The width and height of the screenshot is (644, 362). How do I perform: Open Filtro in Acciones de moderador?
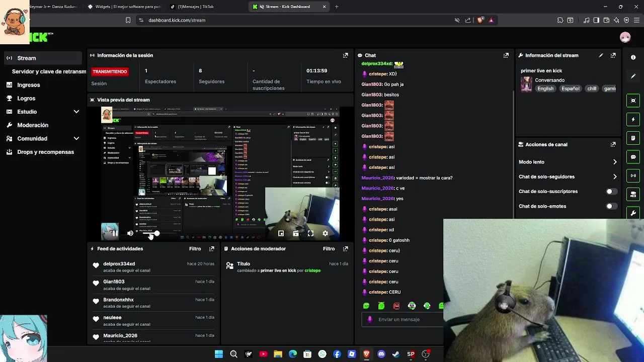329,248
